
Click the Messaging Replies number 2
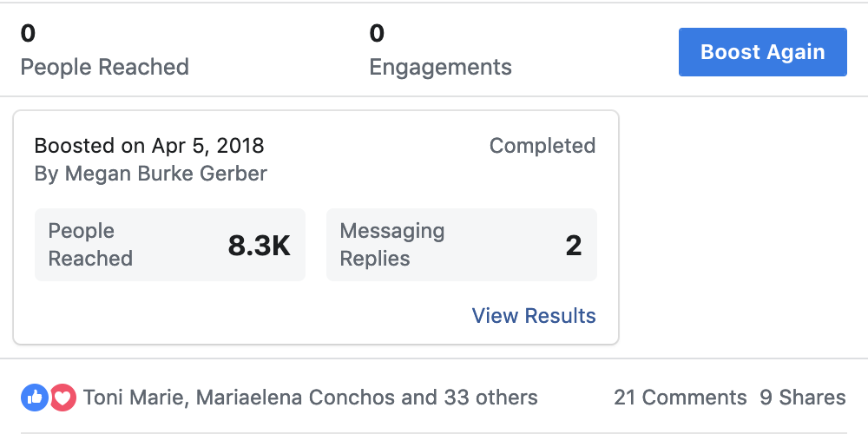(x=574, y=246)
